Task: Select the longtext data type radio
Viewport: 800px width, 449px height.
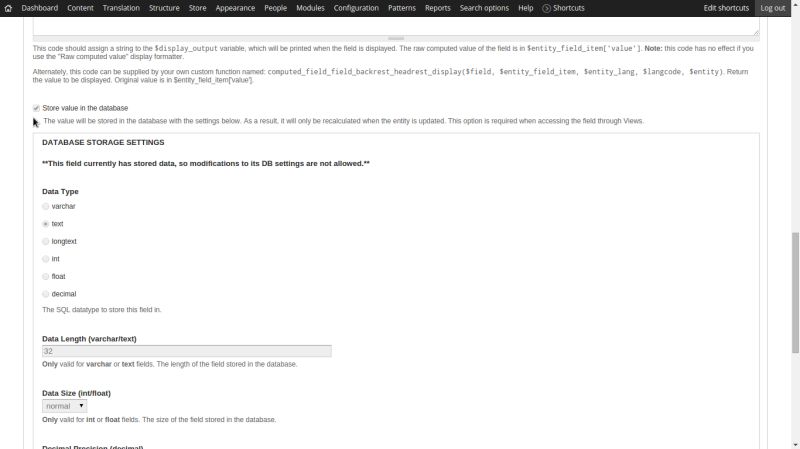Action: tap(45, 241)
